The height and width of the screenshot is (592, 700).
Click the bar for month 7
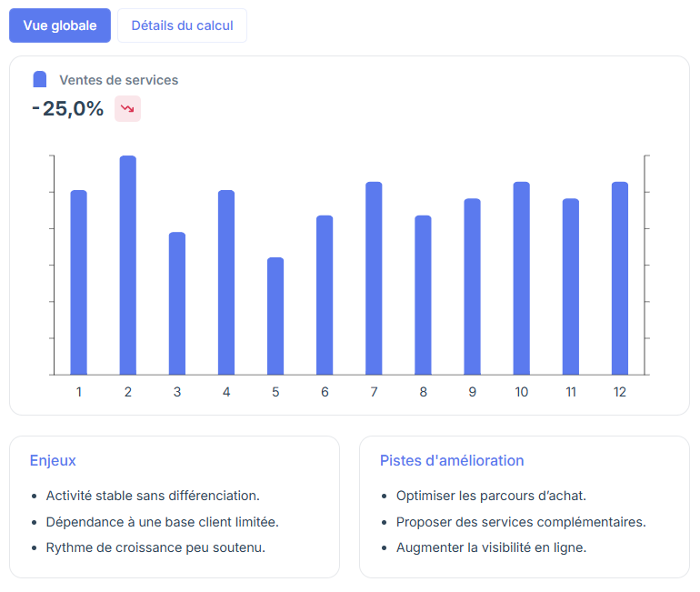(374, 278)
